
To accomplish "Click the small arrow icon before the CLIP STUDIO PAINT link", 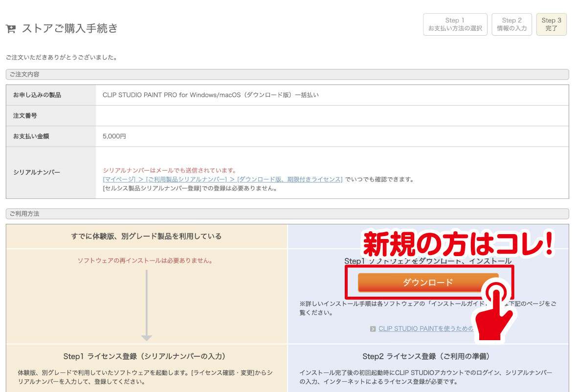I will point(373,329).
